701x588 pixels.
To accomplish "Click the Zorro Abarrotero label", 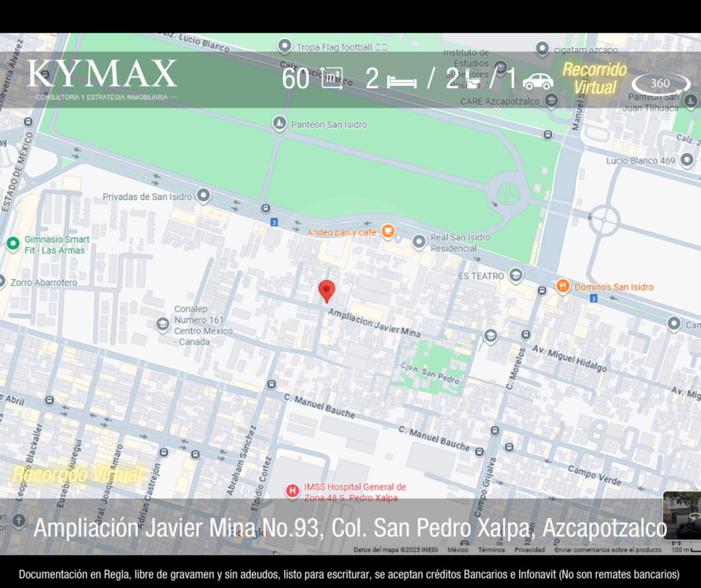I will tap(44, 283).
